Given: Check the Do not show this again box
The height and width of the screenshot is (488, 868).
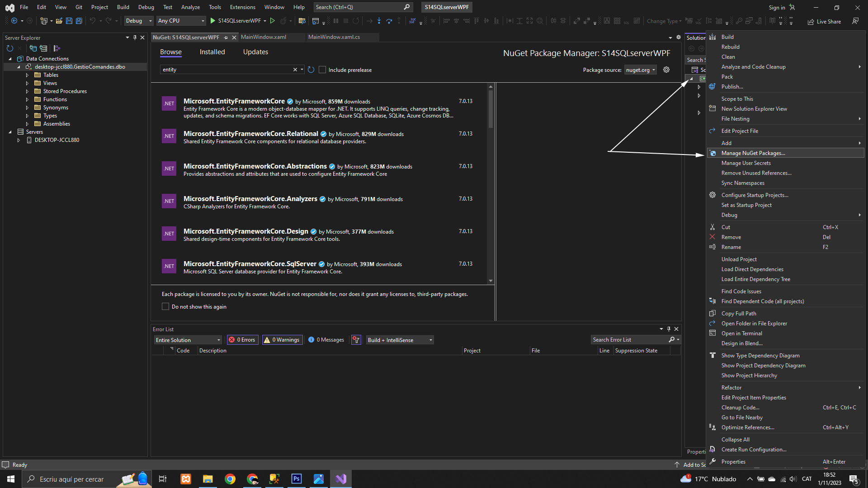Looking at the screenshot, I should (165, 306).
